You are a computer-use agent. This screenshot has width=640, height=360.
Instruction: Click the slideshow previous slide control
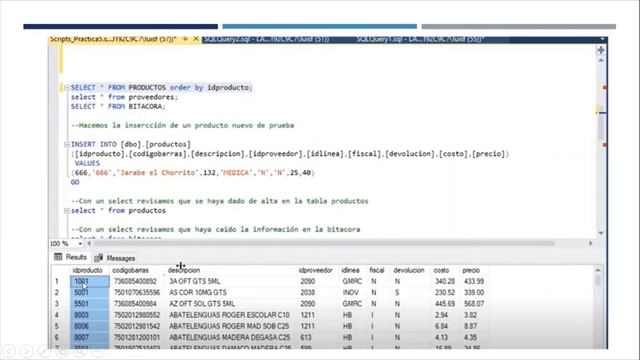tap(9, 351)
